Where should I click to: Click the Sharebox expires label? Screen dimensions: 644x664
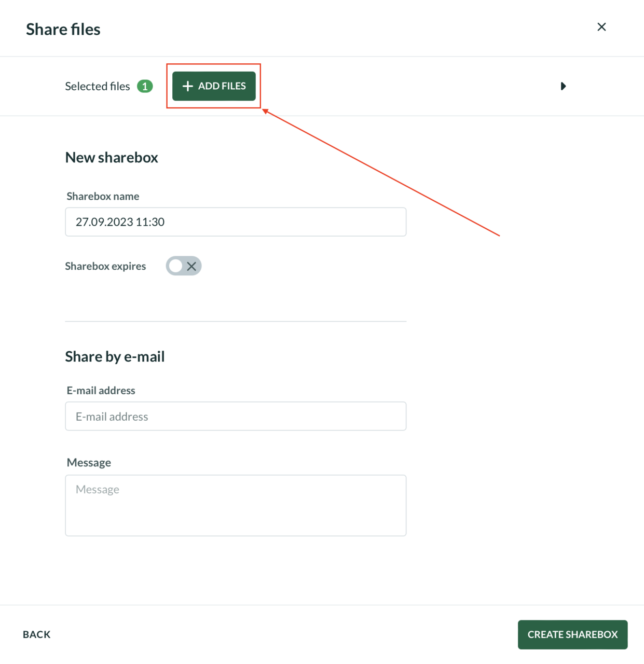tap(105, 266)
